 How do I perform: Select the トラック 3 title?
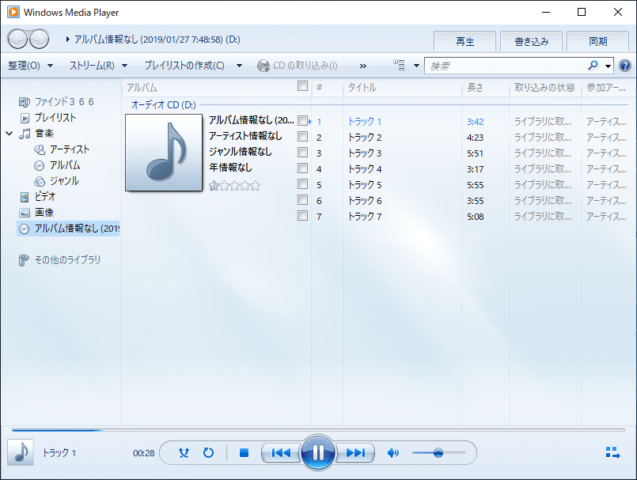tap(365, 153)
